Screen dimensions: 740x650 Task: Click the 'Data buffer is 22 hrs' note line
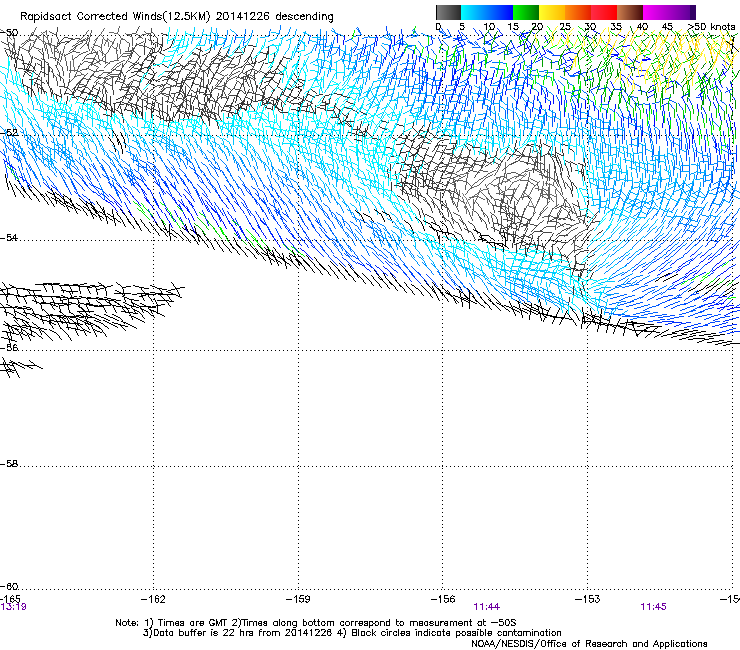click(352, 633)
